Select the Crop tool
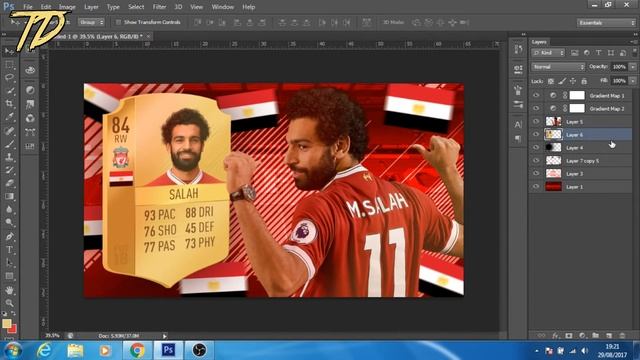640x360 pixels. pos(9,103)
